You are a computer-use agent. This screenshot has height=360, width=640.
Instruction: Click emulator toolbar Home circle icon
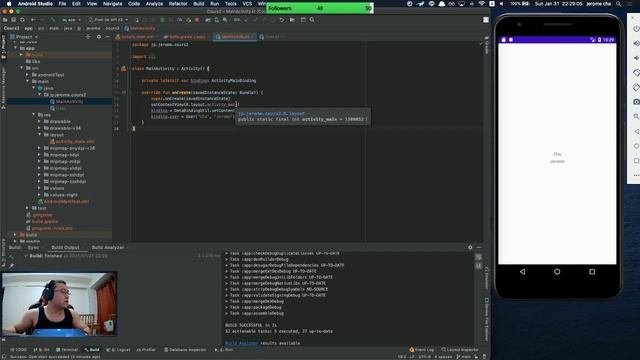[x=636, y=146]
